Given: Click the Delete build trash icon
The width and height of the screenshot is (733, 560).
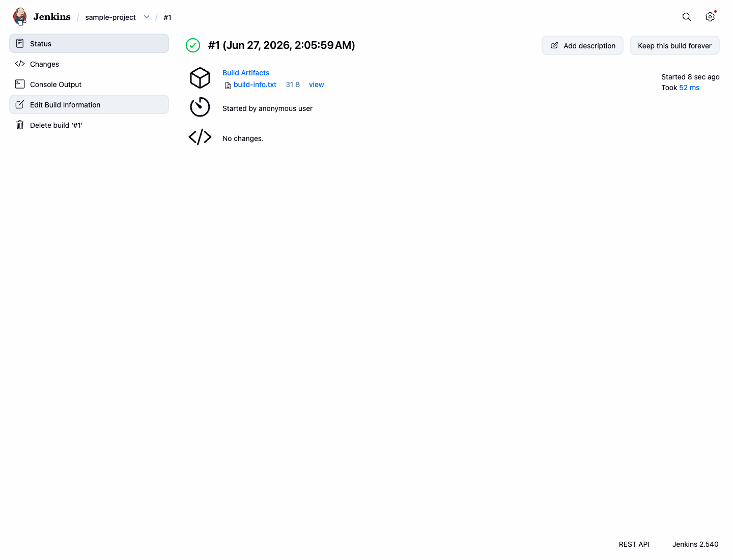Looking at the screenshot, I should coord(20,125).
